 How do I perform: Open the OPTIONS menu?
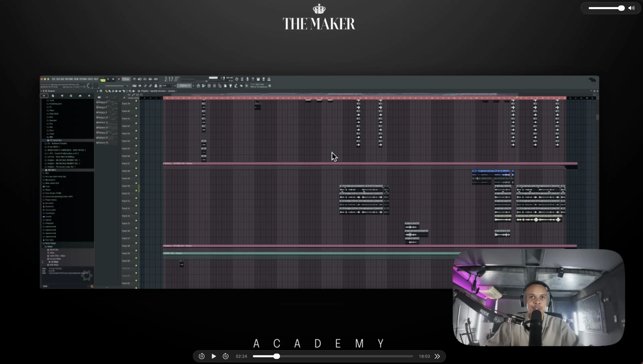83,79
